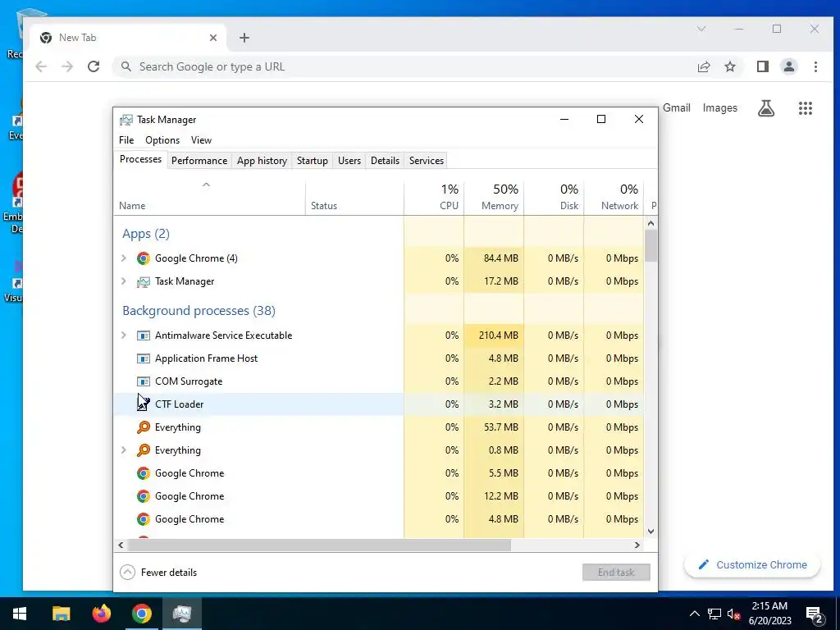The height and width of the screenshot is (630, 840).
Task: Open the Options menu in Task Manager
Action: pyautogui.click(x=162, y=139)
